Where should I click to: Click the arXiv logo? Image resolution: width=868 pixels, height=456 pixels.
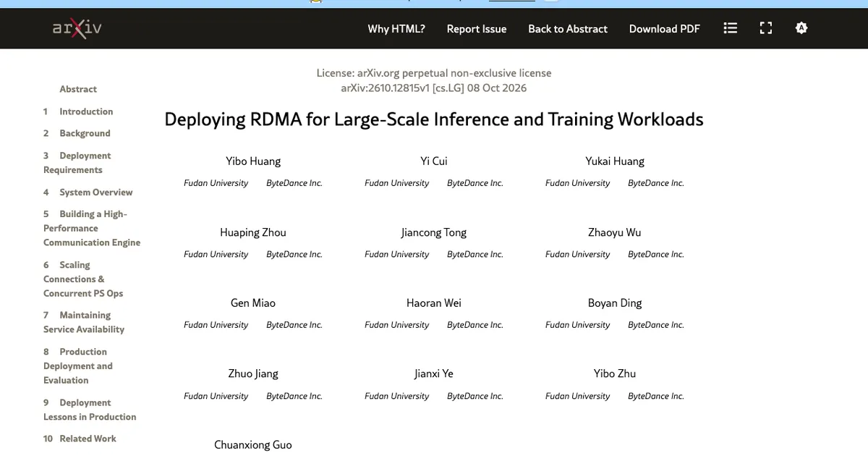click(x=77, y=28)
